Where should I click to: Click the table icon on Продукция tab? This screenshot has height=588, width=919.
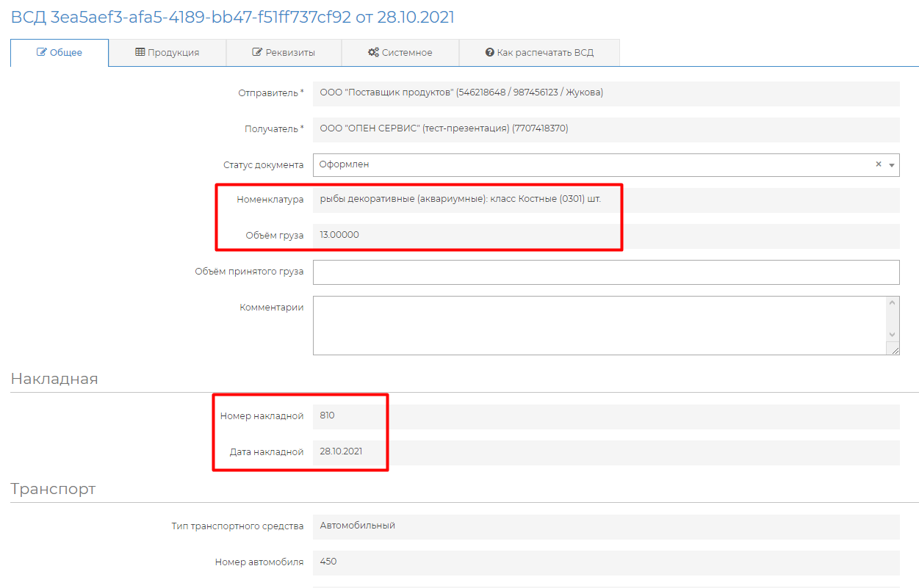[140, 53]
